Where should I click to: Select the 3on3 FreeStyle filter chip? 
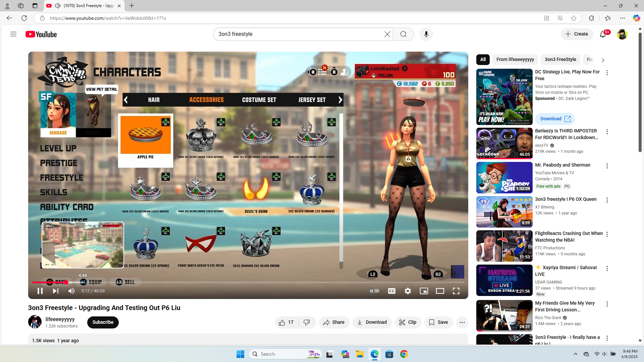pyautogui.click(x=560, y=60)
